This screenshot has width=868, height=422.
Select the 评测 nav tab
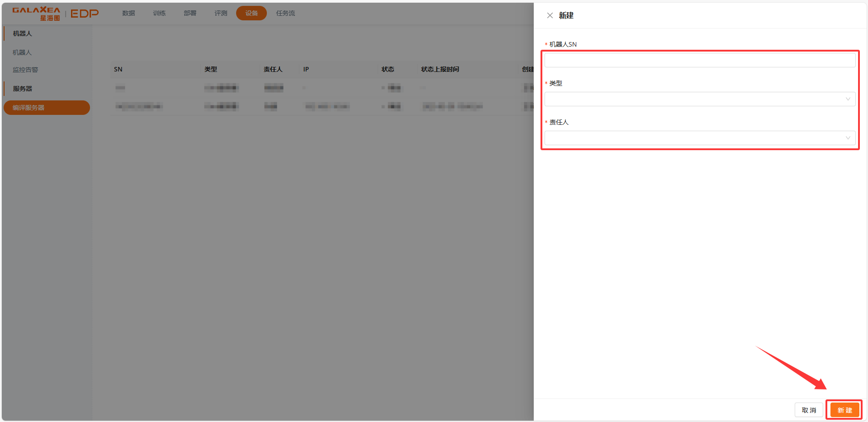click(221, 13)
